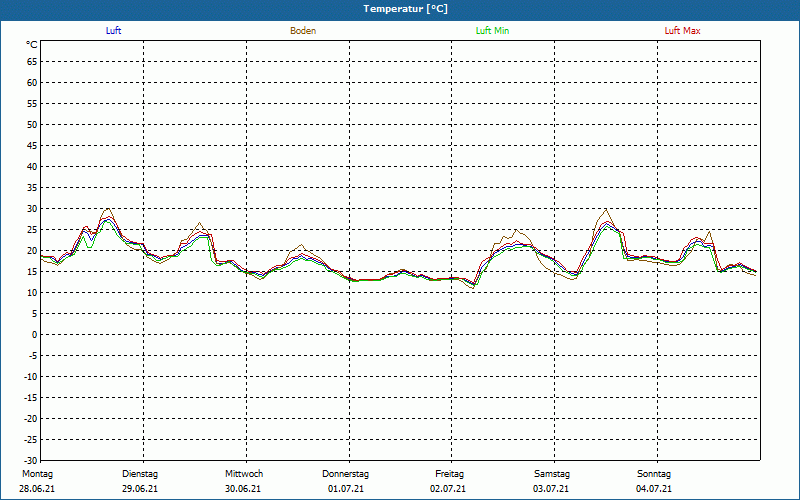Click the "Luft" legend label
Image resolution: width=800 pixels, height=500 pixels.
[113, 31]
